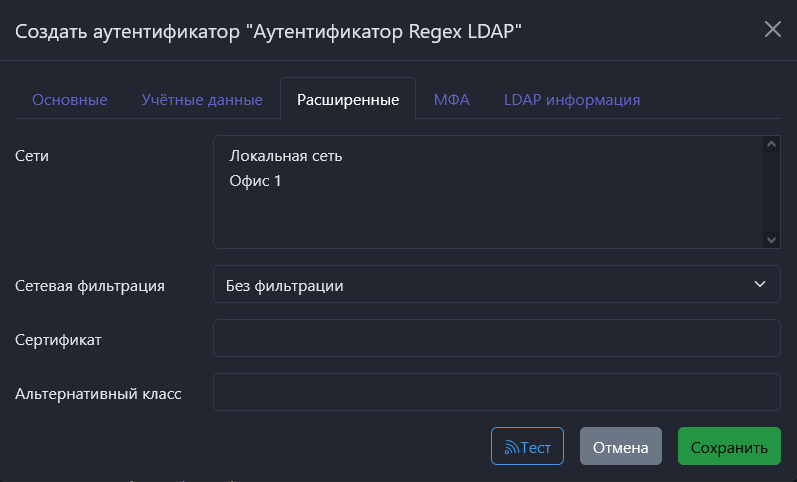This screenshot has height=482, width=797.
Task: Click the chevron of the network filtering combo
Action: (x=759, y=285)
